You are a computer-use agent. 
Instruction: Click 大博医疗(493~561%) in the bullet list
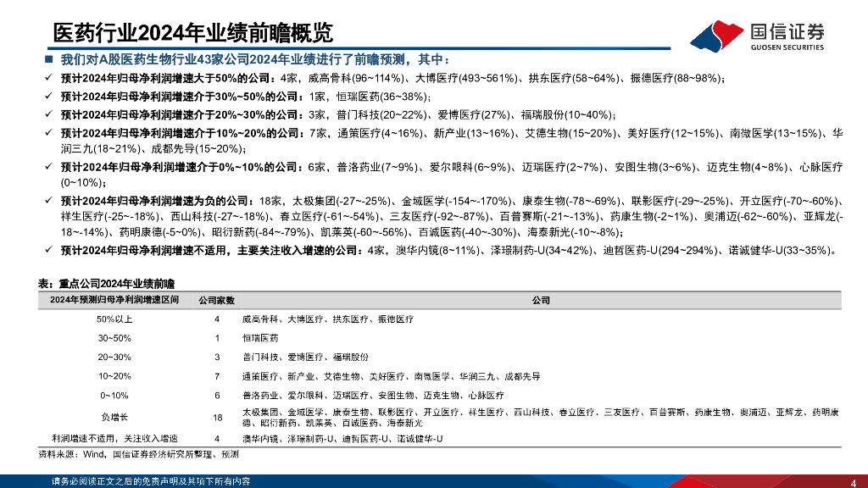click(466, 79)
